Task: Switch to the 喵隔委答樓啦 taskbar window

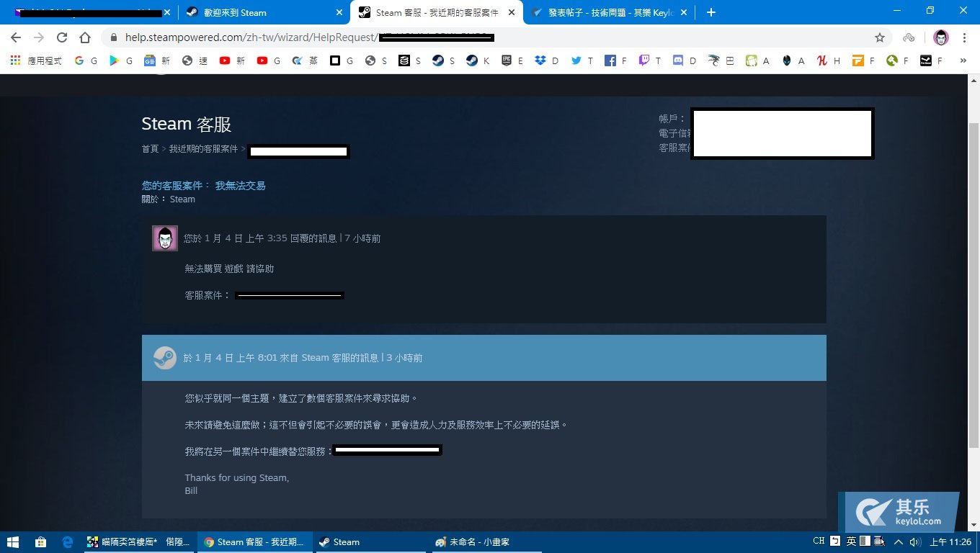Action: pyautogui.click(x=139, y=542)
